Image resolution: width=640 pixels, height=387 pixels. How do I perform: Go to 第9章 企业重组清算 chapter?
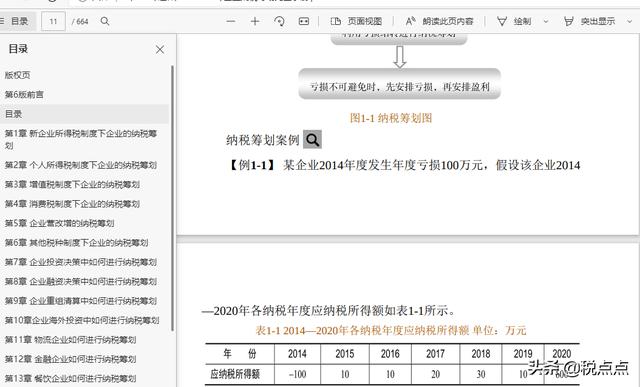tap(81, 301)
